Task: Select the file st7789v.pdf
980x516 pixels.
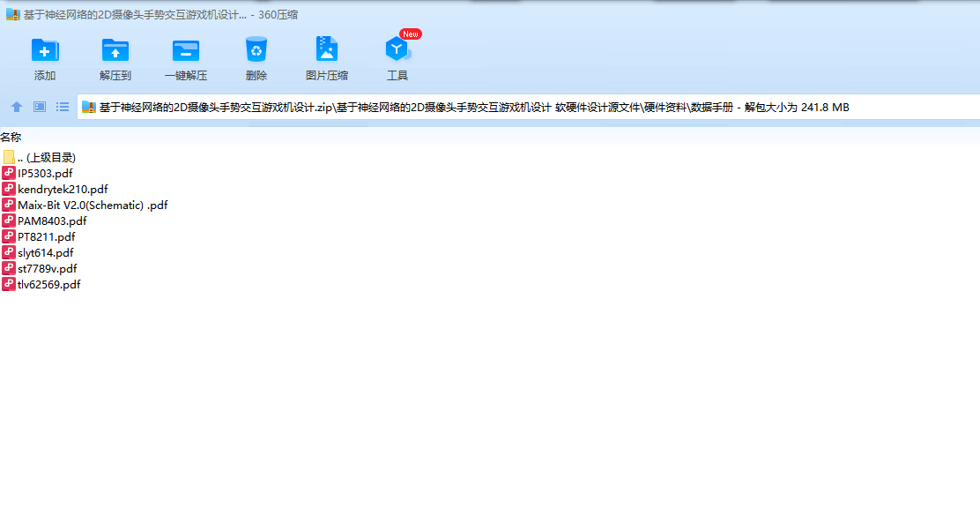Action: 48,268
